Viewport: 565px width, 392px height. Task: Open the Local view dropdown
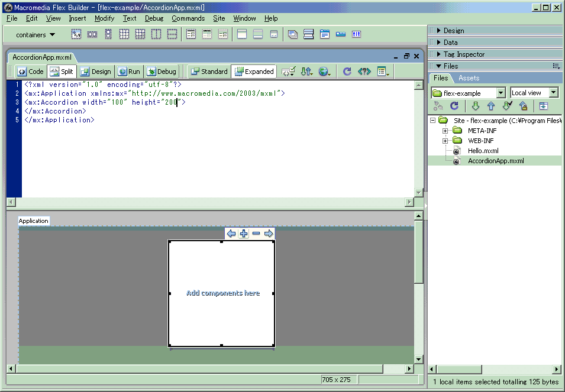(x=534, y=93)
